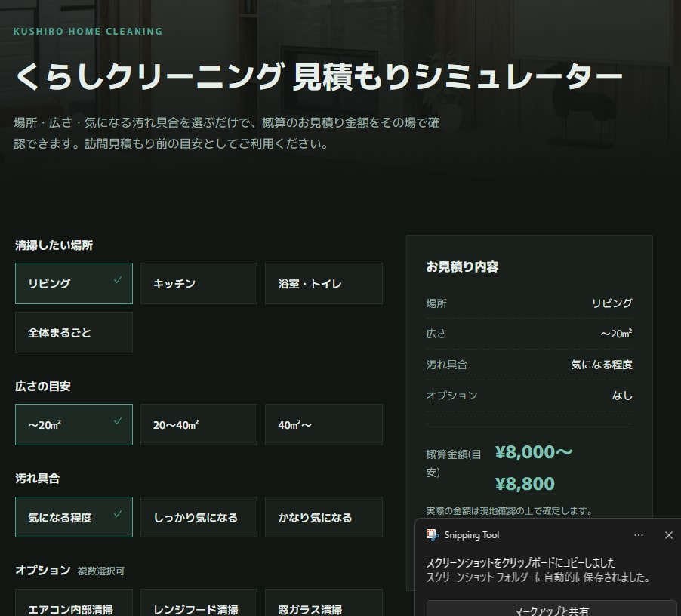Click the 複数選択可 hint text
Image resolution: width=681 pixels, height=616 pixels.
tap(100, 571)
